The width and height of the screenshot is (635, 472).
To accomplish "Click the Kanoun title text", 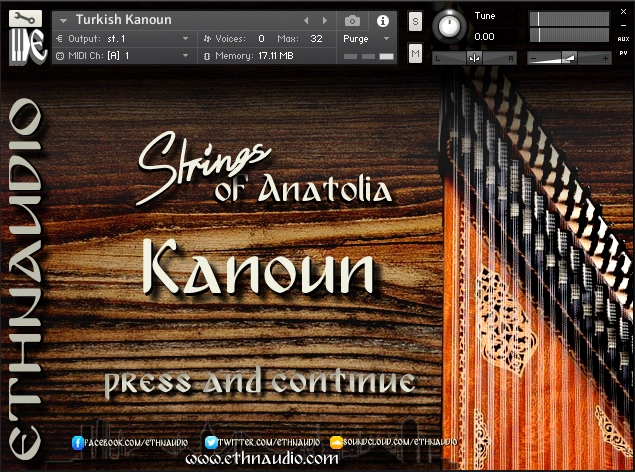I will pos(258,267).
